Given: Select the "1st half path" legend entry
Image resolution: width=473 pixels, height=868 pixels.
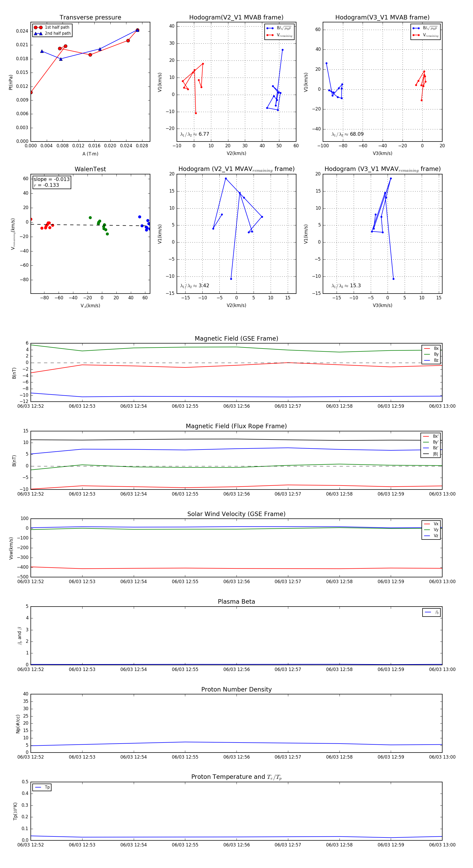Looking at the screenshot, I should [x=52, y=27].
